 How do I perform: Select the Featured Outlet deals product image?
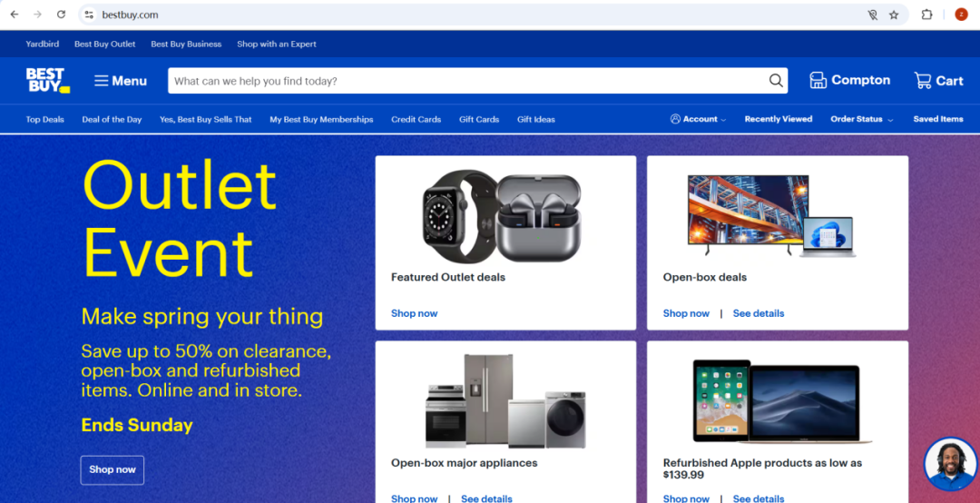coord(503,216)
